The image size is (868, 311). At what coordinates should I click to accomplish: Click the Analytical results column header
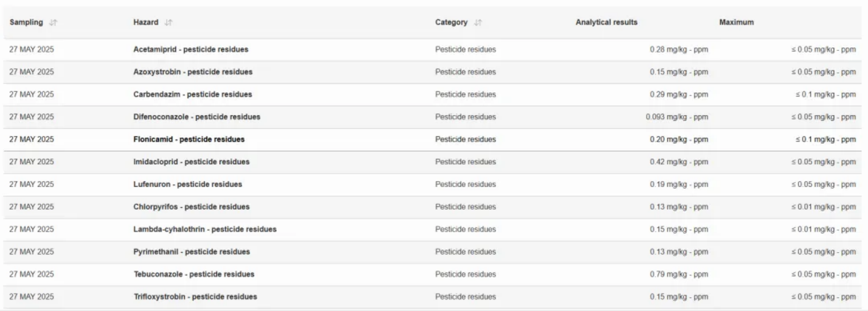pyautogui.click(x=606, y=23)
